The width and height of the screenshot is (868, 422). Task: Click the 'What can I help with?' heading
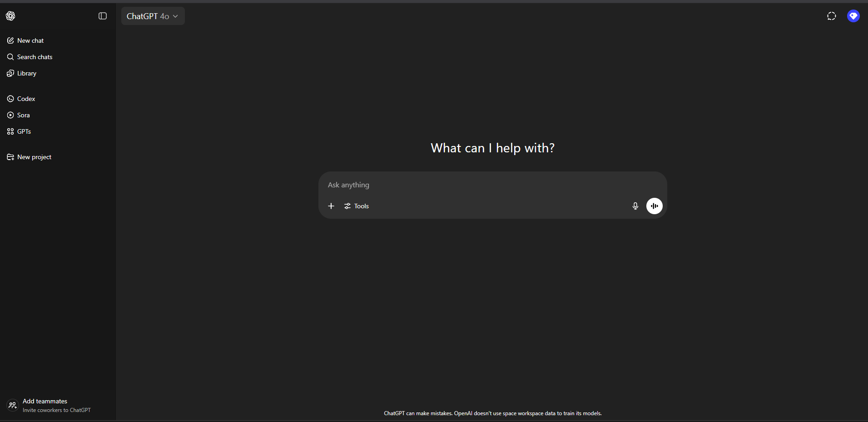click(492, 148)
